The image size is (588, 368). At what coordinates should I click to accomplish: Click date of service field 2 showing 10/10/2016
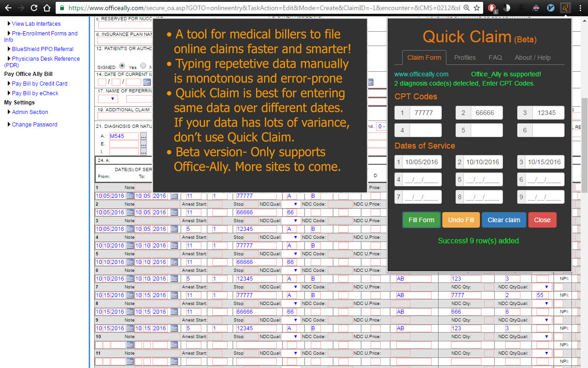[x=483, y=162]
